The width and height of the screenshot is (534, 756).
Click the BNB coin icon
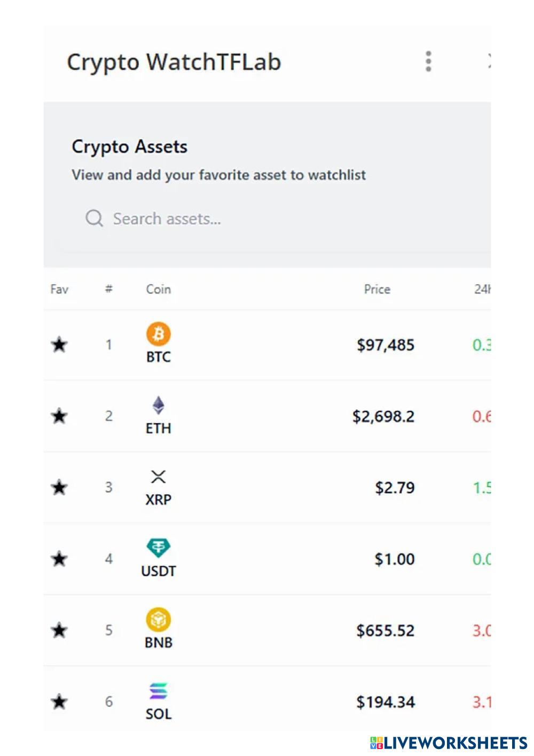tap(159, 620)
